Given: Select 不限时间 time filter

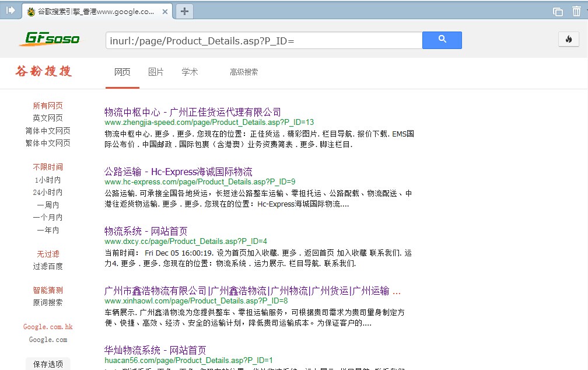Looking at the screenshot, I should [x=48, y=167].
